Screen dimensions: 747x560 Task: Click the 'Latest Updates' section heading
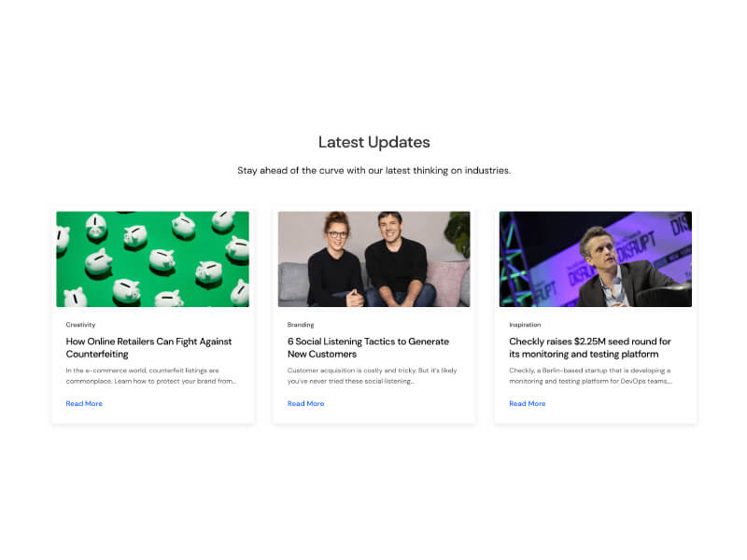(x=374, y=142)
